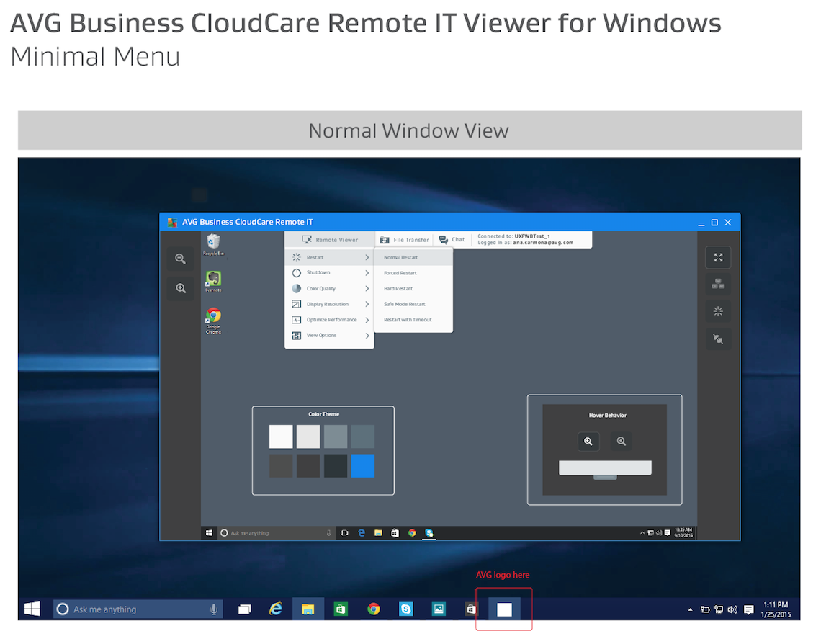Launch Internet Explorer from the host taskbar
The height and width of the screenshot is (644, 821).
(x=275, y=609)
